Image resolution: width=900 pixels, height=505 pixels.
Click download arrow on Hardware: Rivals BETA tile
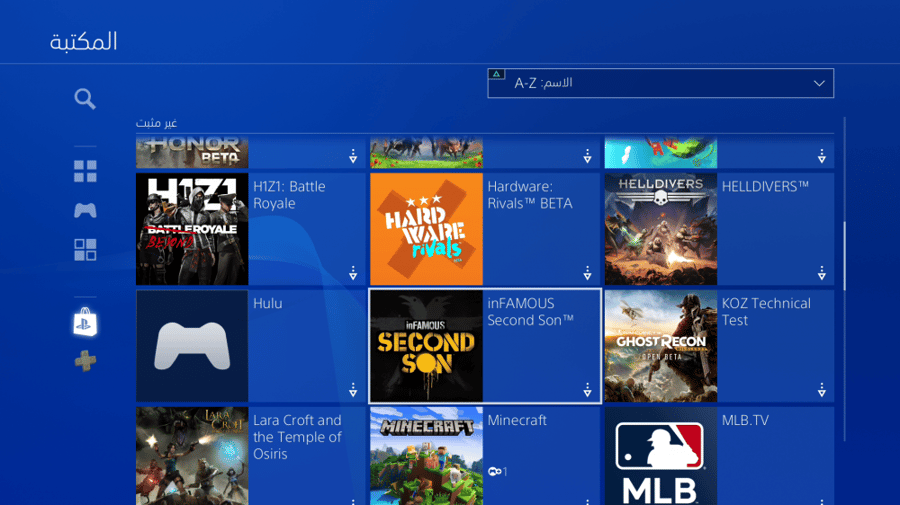[587, 273]
